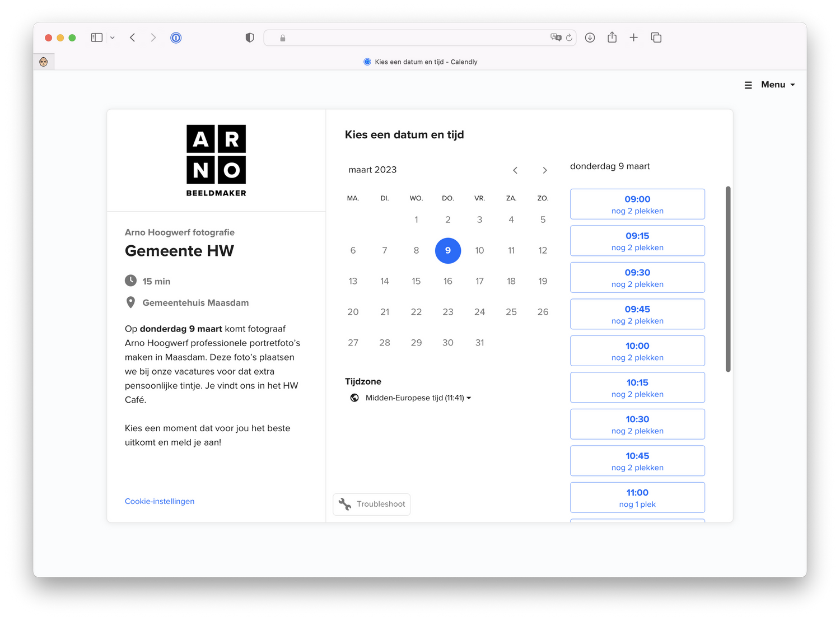Image resolution: width=840 pixels, height=621 pixels.
Task: Open privacy report shield icon
Action: [x=250, y=38]
